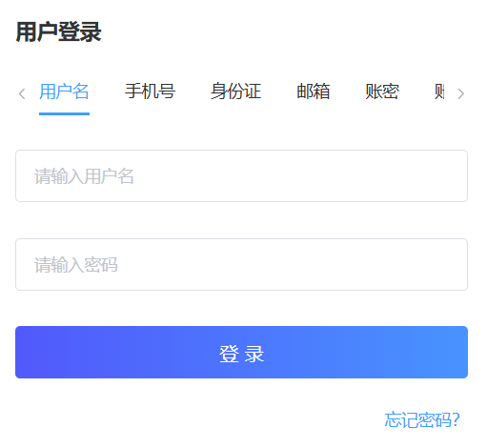Open the 忘记密码? link
This screenshot has width=487, height=448.
click(x=422, y=420)
